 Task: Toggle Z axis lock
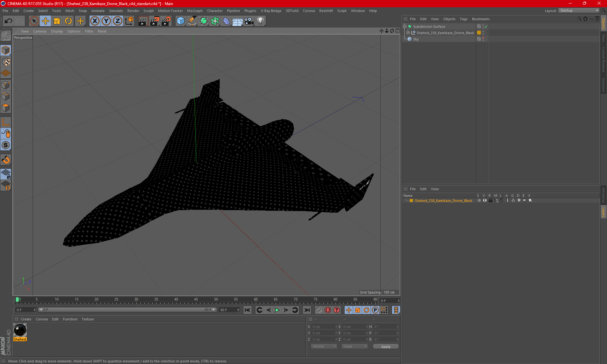tap(118, 21)
